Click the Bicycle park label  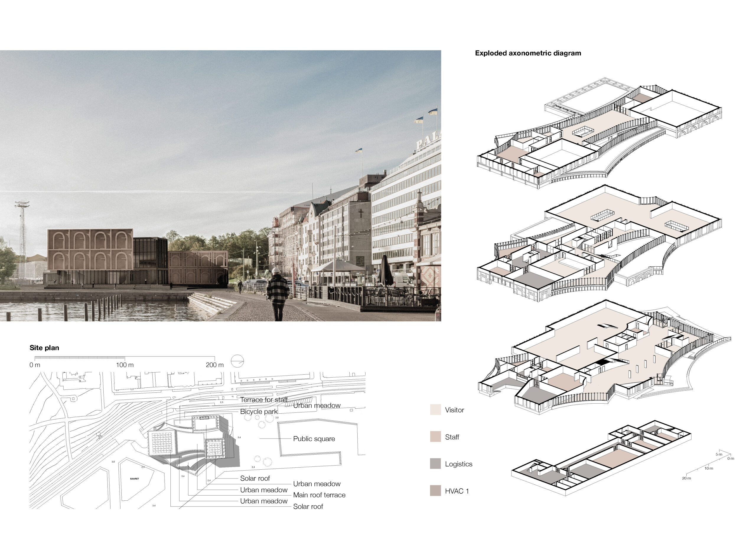[259, 411]
